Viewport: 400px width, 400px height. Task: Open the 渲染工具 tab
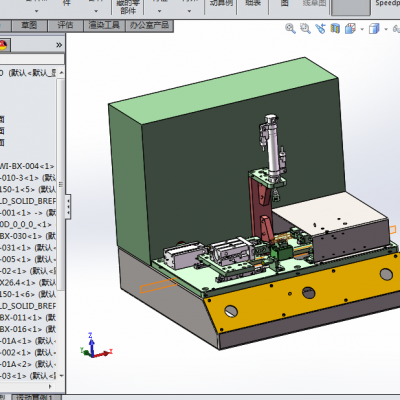[x=104, y=25]
